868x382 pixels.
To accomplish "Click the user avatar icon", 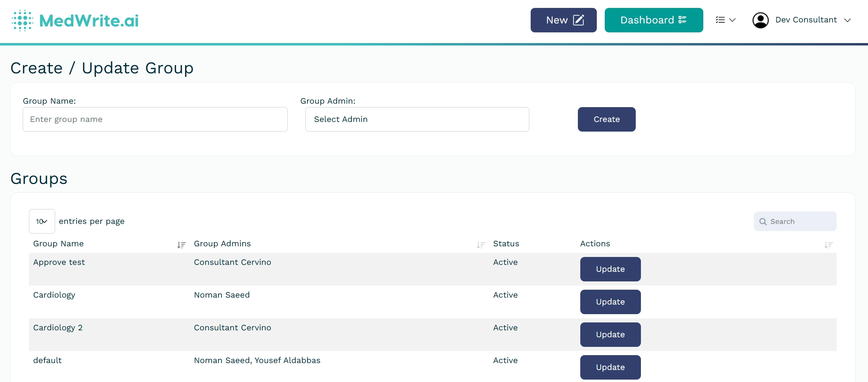I will coord(760,20).
